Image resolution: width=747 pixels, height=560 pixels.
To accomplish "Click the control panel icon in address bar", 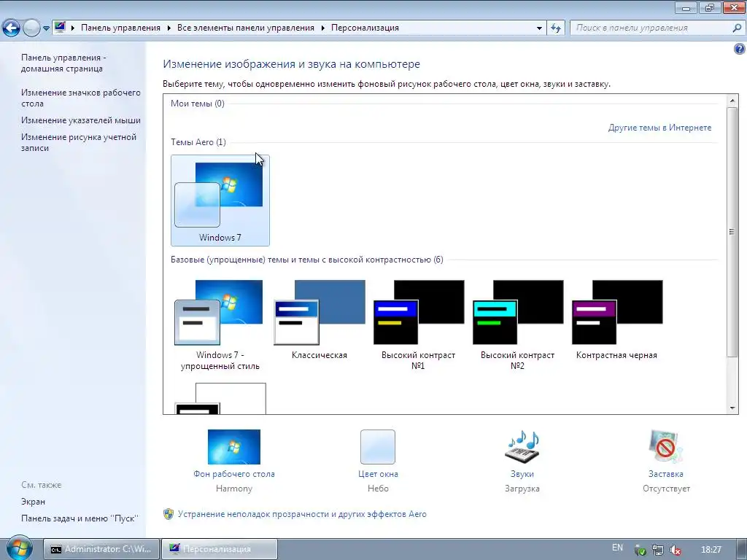I will tap(60, 27).
